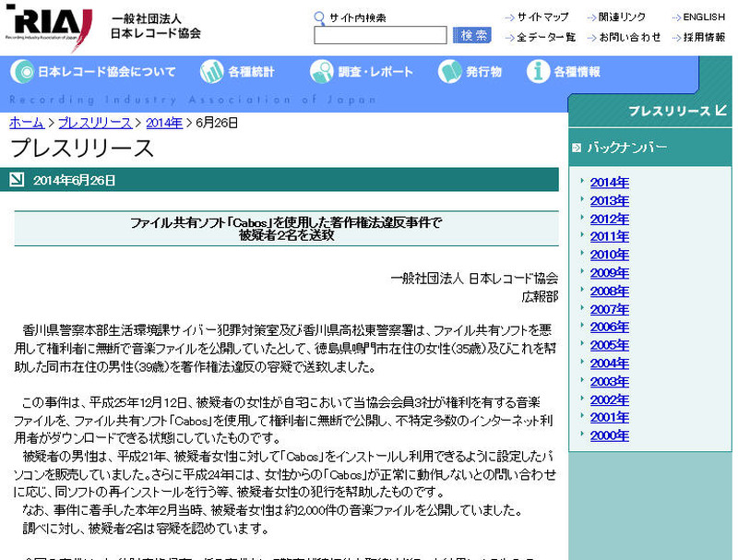Click the RIAJ logo
The width and height of the screenshot is (738, 560).
coord(51,27)
